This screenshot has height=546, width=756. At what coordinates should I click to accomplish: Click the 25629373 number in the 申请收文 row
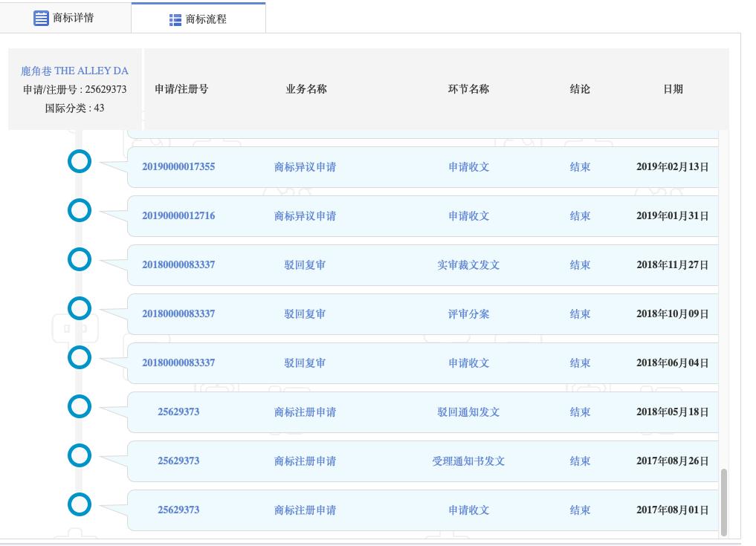[x=178, y=510]
